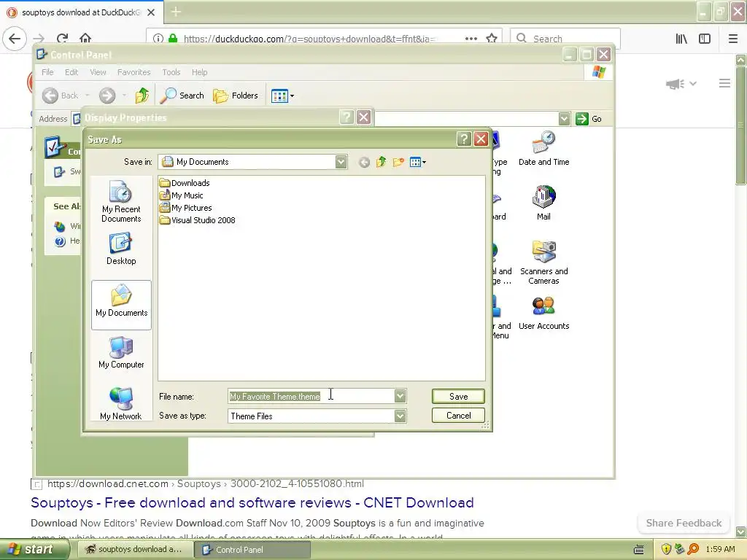Click the Back icon in Save As toolbar
The image size is (747, 560).
tap(364, 163)
